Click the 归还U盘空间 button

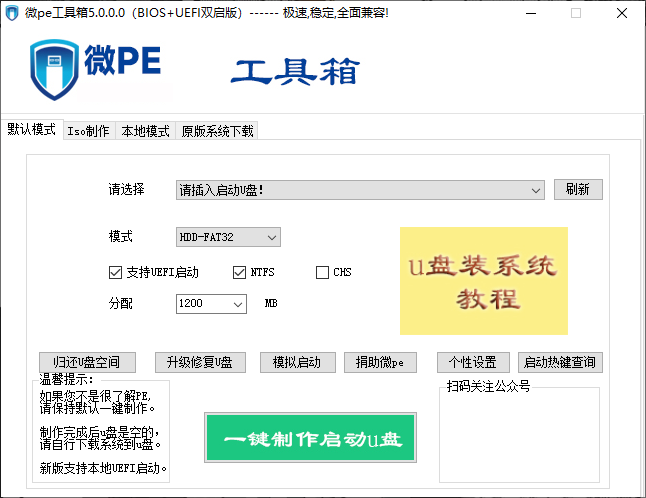87,362
